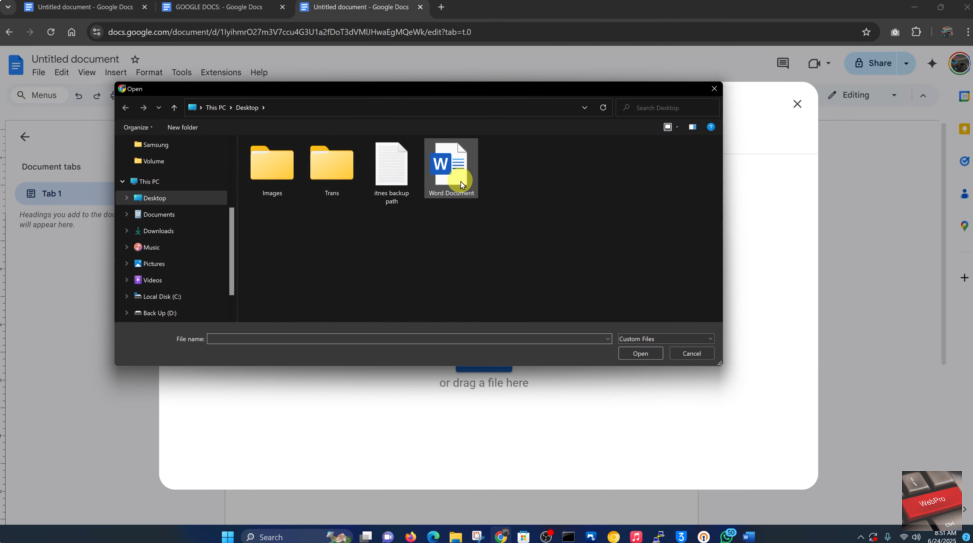Screen dimensions: 973x543
Task: Select the itnes backup path file
Action: 392,173
